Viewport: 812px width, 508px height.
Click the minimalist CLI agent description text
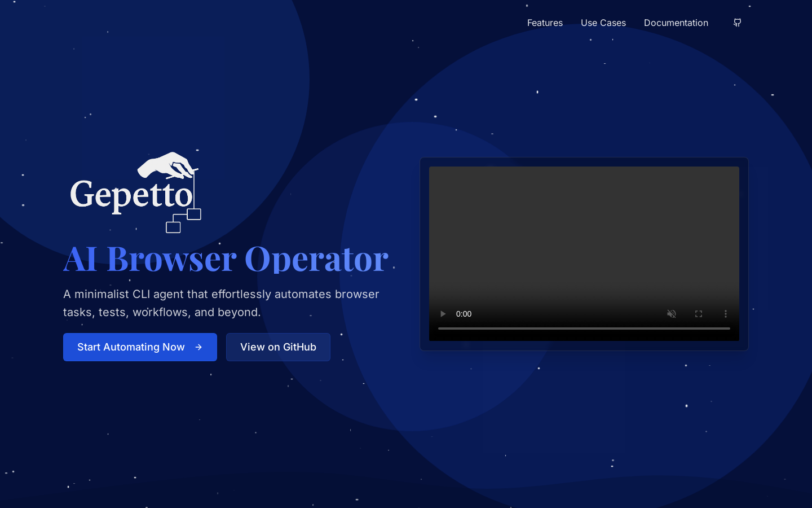221,303
